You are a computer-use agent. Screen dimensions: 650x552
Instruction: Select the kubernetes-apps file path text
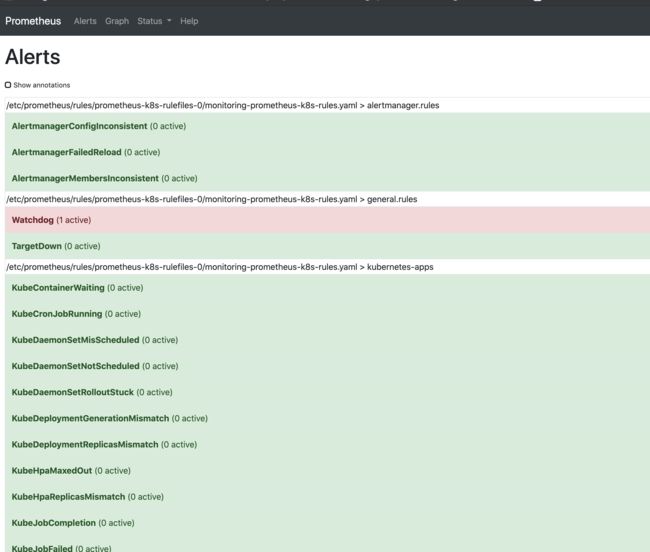point(220,267)
